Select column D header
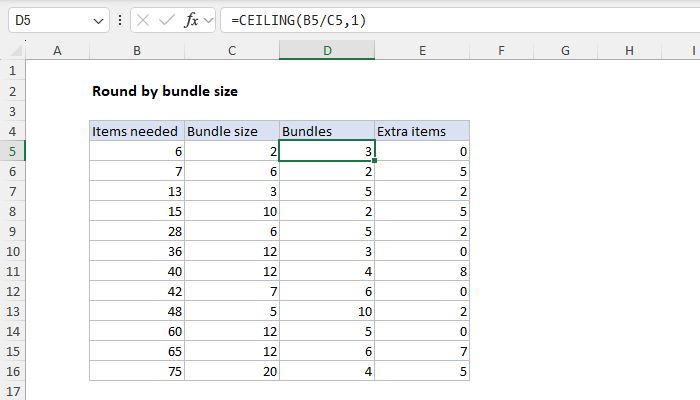Screen dimensions: 700x400 click(327, 50)
